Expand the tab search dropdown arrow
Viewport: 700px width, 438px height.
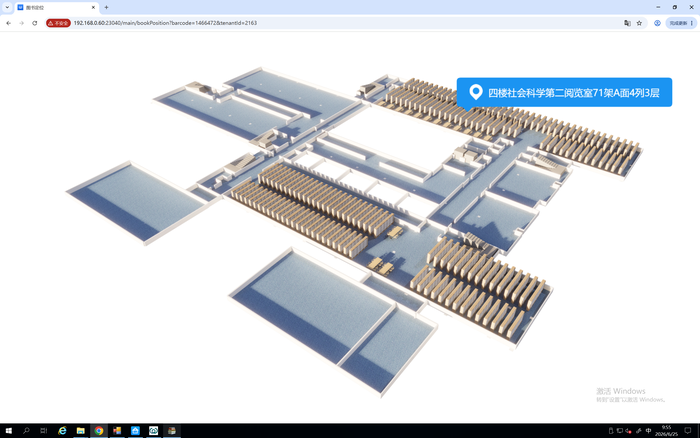(7, 7)
